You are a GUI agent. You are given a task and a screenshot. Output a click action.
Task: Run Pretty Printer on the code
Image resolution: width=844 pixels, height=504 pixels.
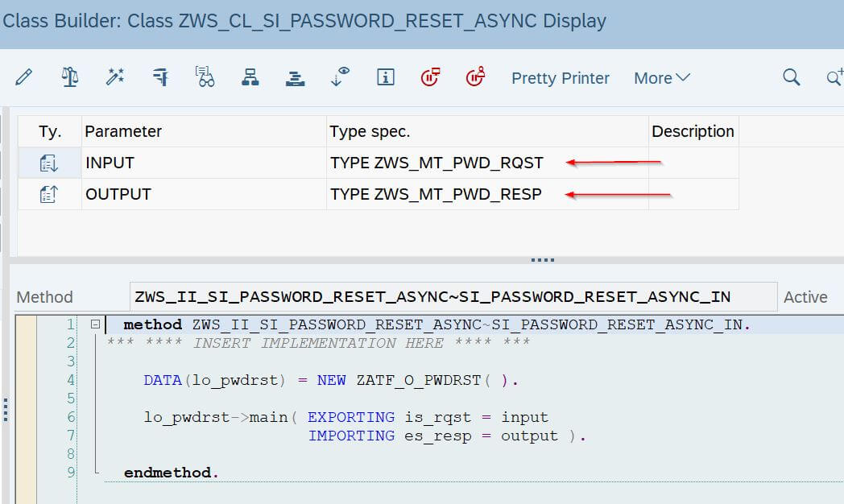coord(561,77)
